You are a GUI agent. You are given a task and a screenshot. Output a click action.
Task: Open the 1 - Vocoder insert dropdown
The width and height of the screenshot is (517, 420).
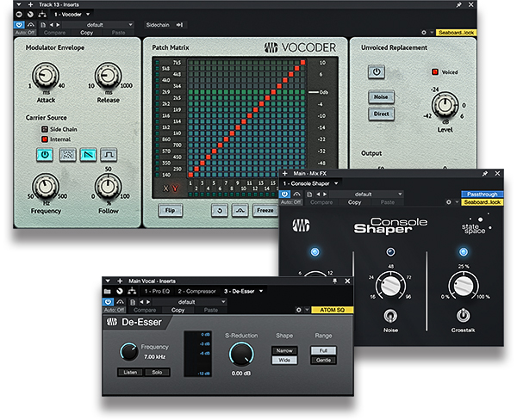point(88,15)
